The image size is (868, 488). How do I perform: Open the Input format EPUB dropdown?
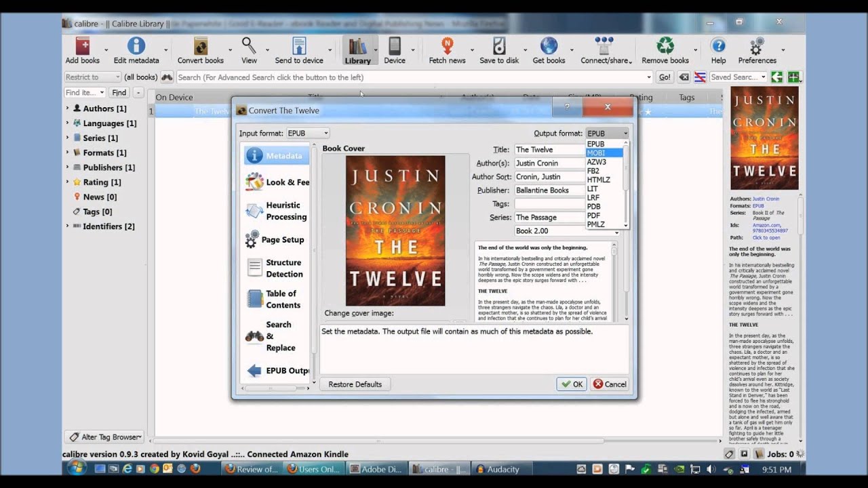click(308, 134)
